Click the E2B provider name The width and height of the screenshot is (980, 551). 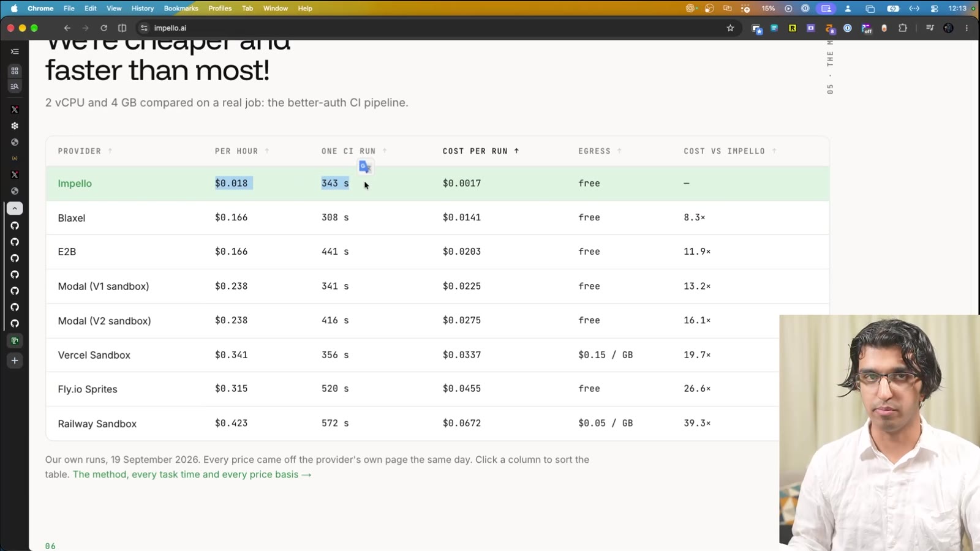[x=67, y=252]
